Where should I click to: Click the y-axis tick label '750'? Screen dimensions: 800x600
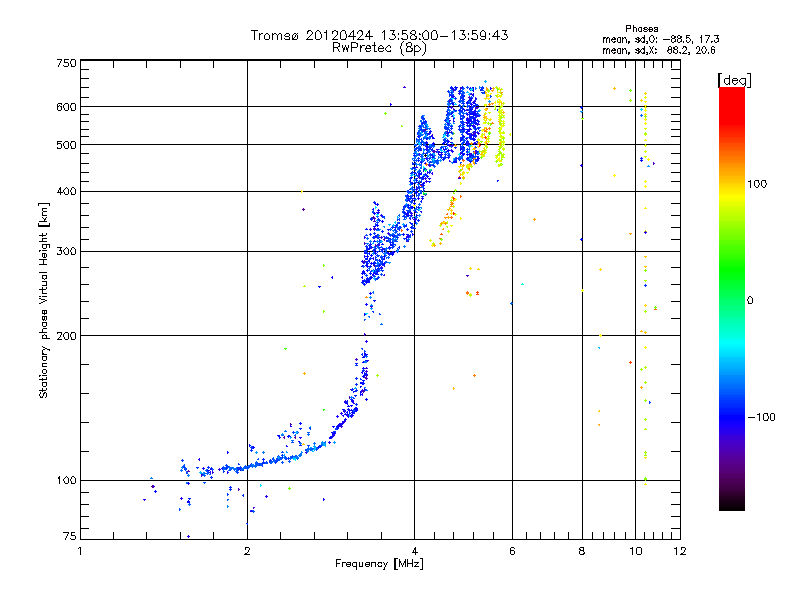pyautogui.click(x=66, y=63)
